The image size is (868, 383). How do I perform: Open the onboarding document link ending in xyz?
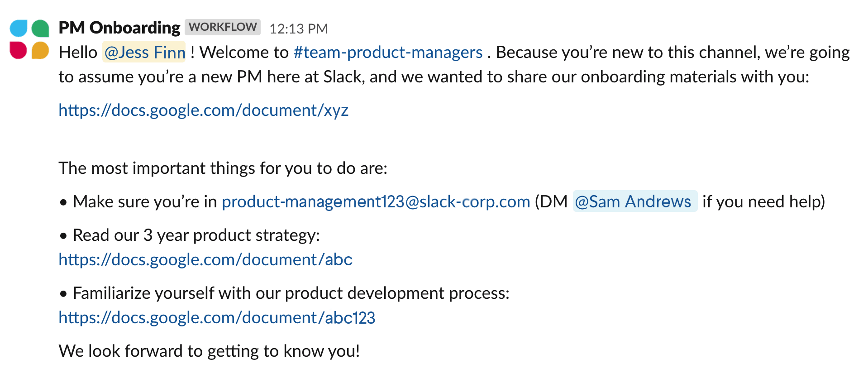[203, 110]
